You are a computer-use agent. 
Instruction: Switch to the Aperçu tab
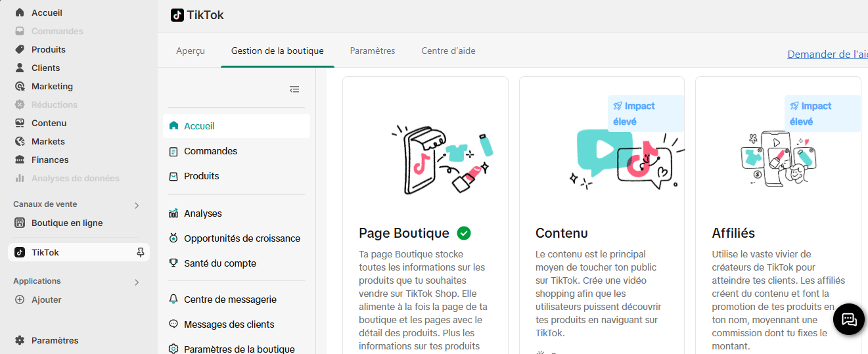191,51
